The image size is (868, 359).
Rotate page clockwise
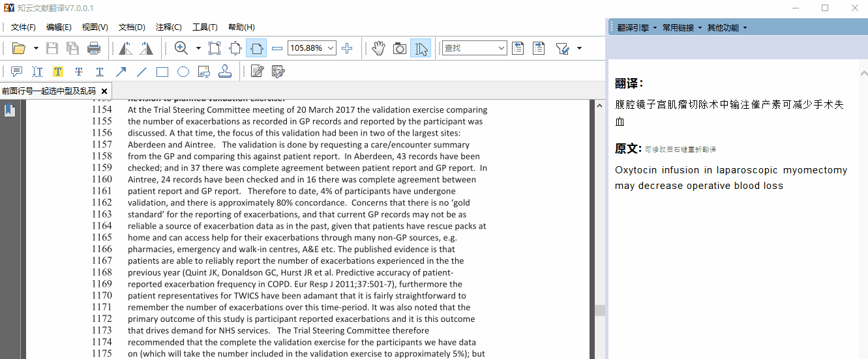tap(146, 48)
